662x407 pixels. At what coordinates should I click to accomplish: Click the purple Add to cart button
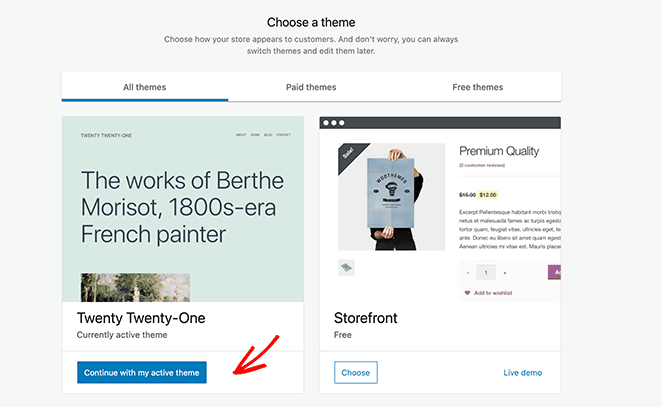tap(554, 272)
